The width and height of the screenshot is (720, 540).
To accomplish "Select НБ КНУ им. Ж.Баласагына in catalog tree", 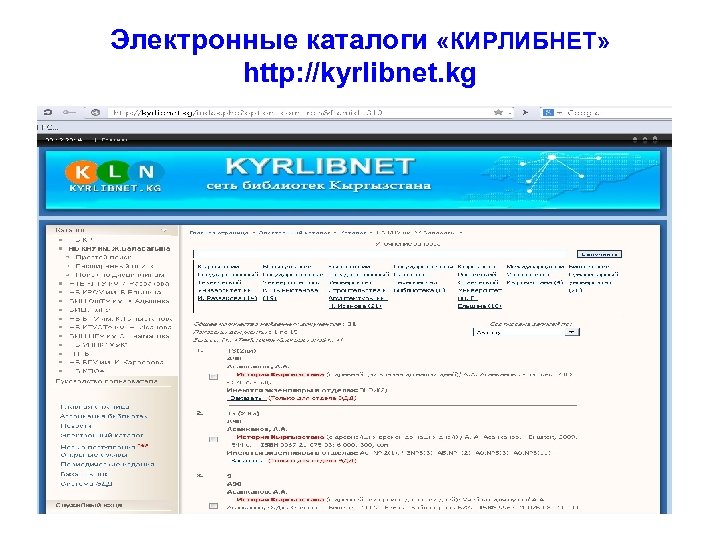I will pyautogui.click(x=119, y=248).
